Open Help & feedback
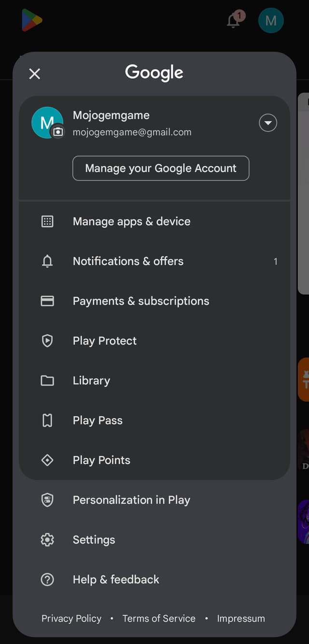 click(116, 579)
